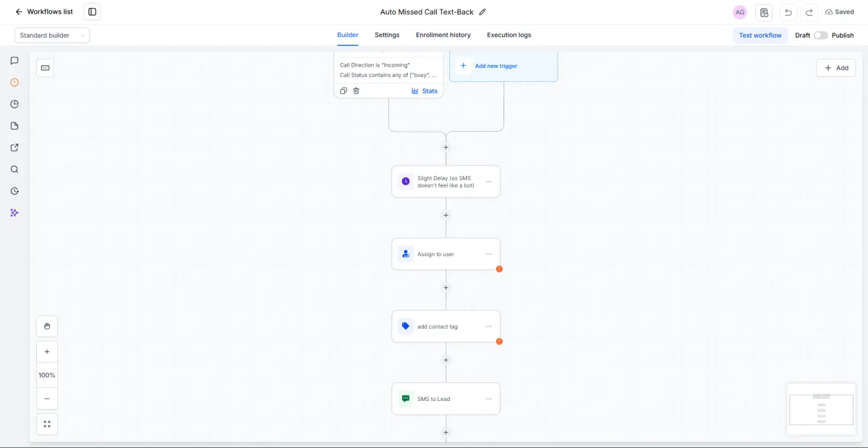Duplicate the trigger with copy icon

[344, 90]
